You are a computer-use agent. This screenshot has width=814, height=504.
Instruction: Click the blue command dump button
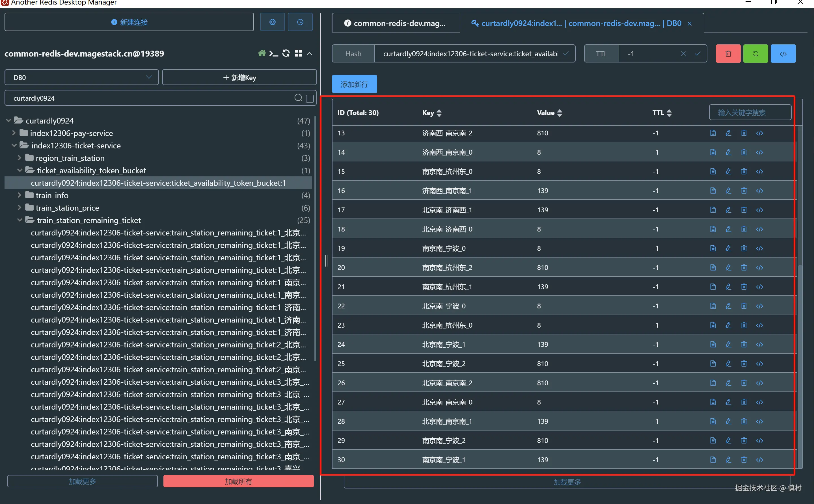click(x=783, y=54)
